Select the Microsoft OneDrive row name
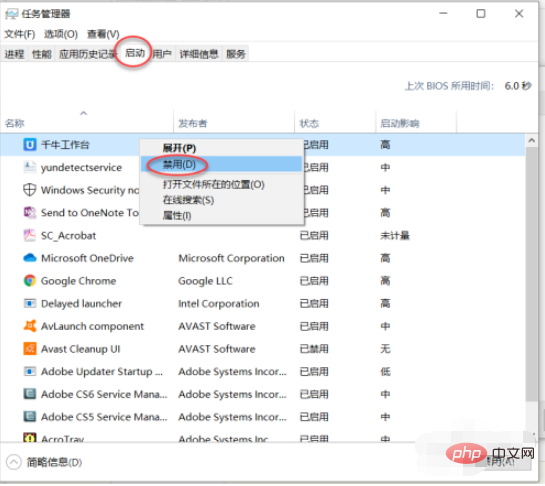 tap(87, 258)
